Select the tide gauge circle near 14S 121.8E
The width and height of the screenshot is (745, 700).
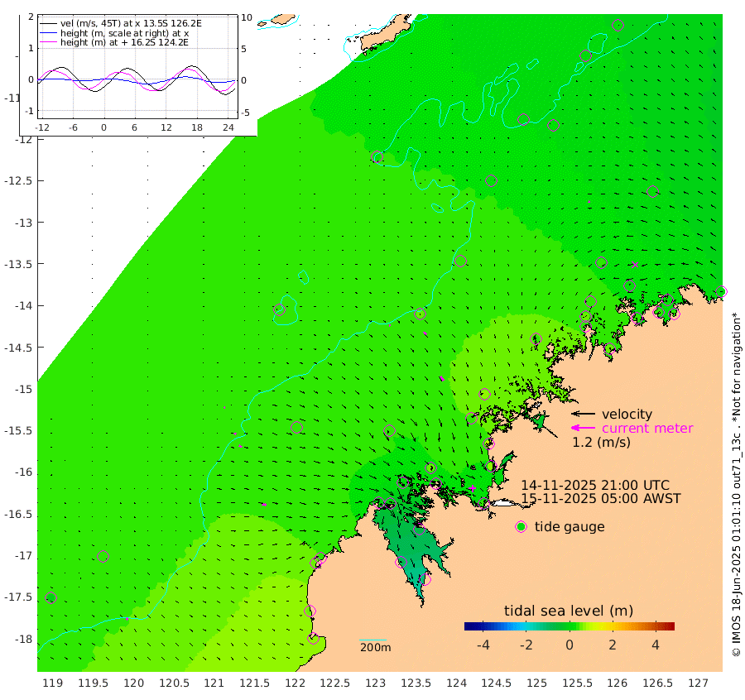point(280,310)
